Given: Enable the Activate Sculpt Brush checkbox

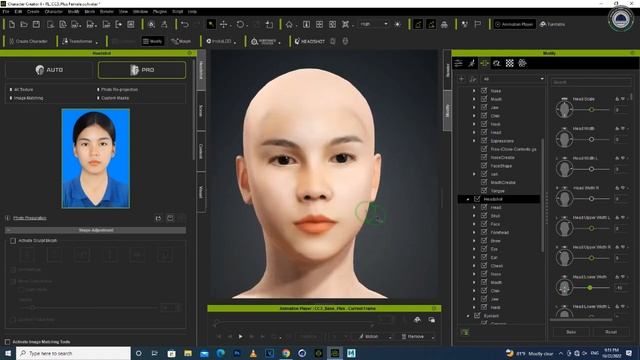Looking at the screenshot, I should tap(13, 241).
